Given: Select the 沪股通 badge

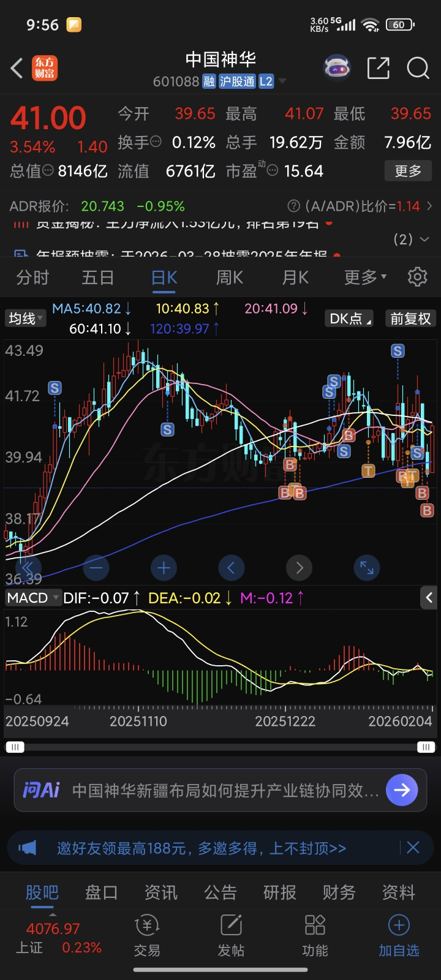Looking at the screenshot, I should tap(237, 81).
